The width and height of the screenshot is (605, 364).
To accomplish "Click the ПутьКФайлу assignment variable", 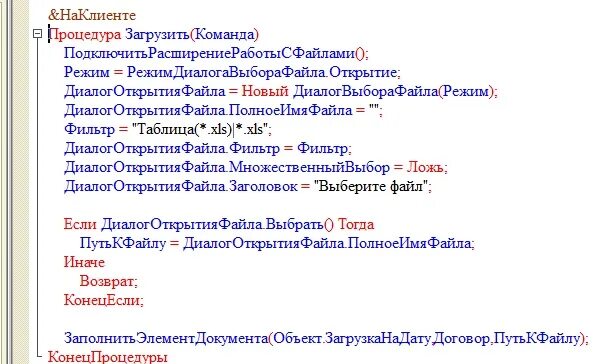I will click(x=123, y=243).
